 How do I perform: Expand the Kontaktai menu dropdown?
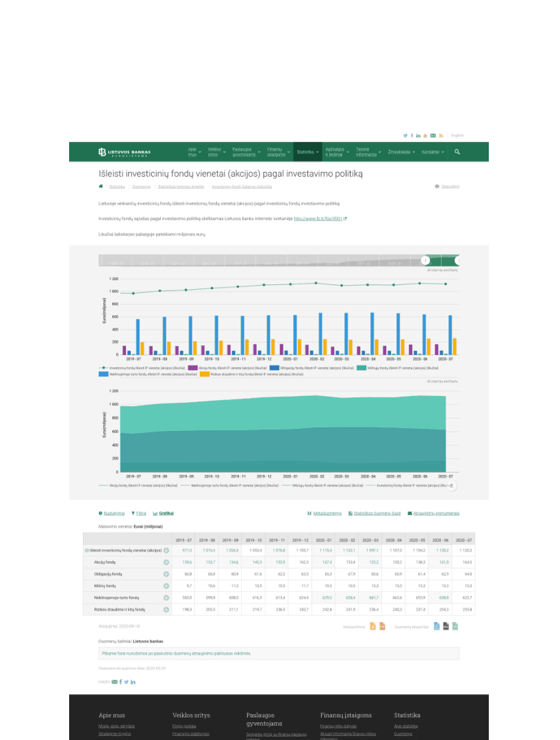433,152
